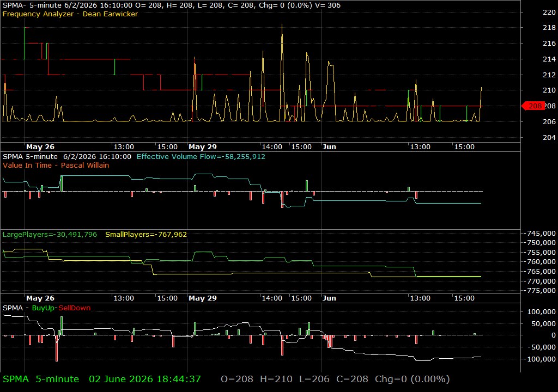Click the status bar 'H=210' value
The image size is (558, 392).
click(276, 379)
